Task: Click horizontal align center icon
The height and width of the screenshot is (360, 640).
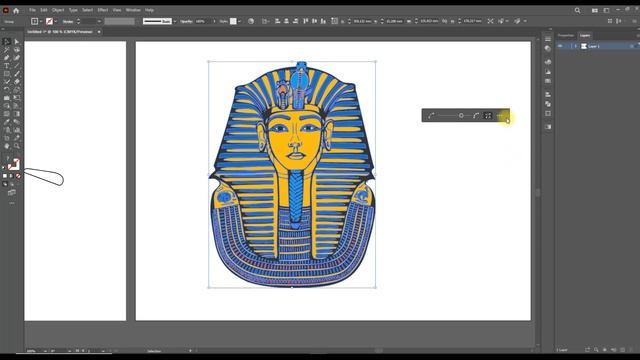Action: [287, 21]
